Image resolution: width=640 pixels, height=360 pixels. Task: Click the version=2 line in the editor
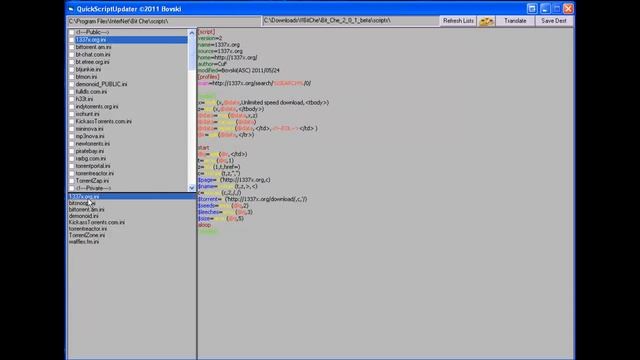(210, 38)
